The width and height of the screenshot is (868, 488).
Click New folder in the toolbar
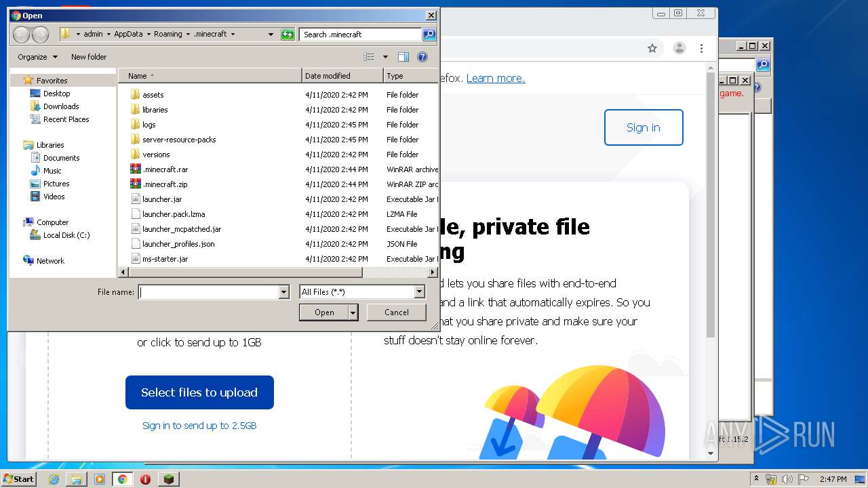(x=89, y=57)
